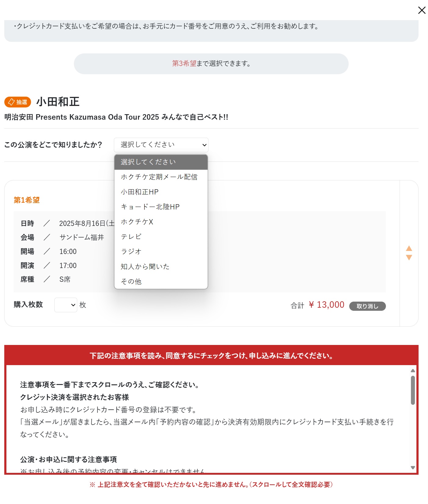Click the 'S席' seat type value

point(65,279)
